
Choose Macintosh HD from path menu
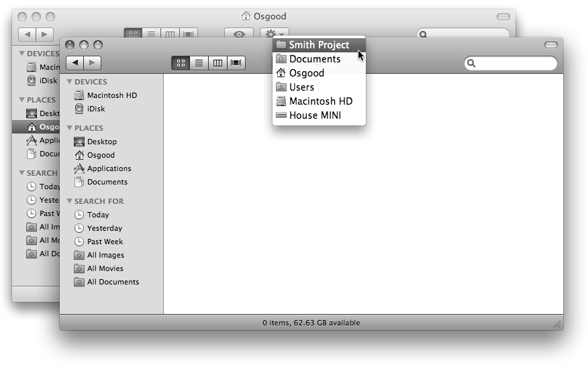click(x=320, y=101)
